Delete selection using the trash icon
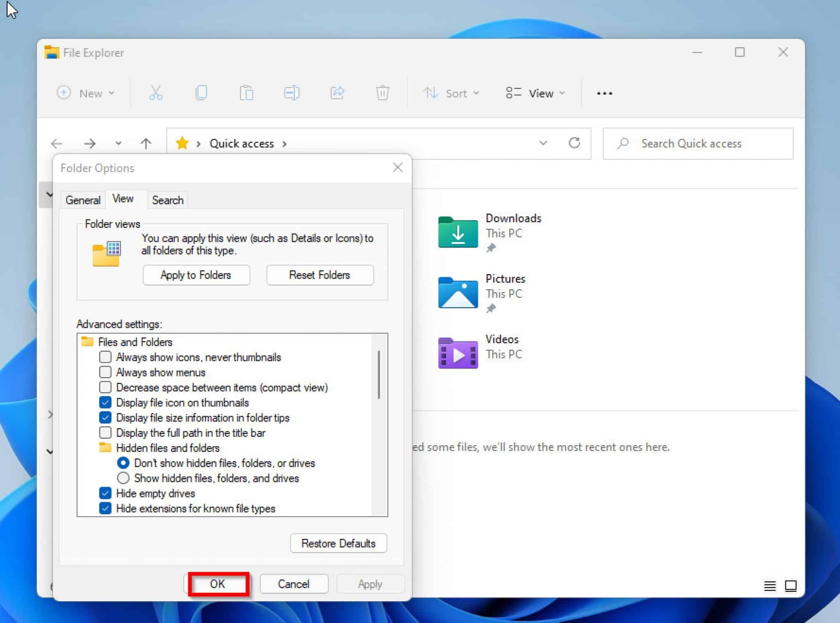Screen dimensions: 840x623 pos(382,93)
